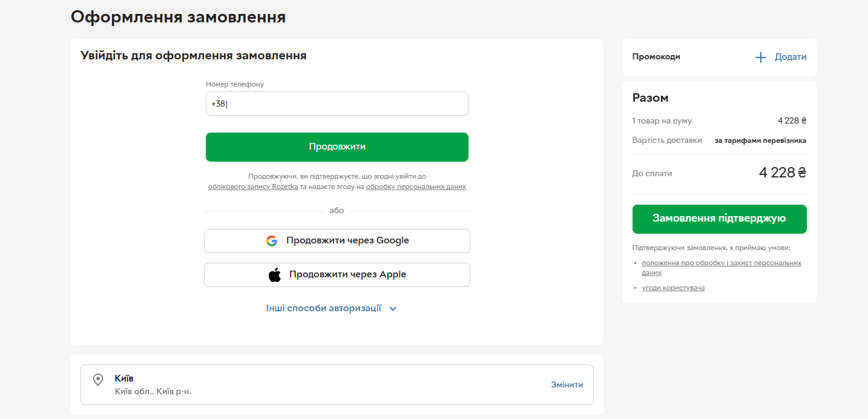Click the Apple logo icon
This screenshot has width=868, height=419.
[x=275, y=275]
